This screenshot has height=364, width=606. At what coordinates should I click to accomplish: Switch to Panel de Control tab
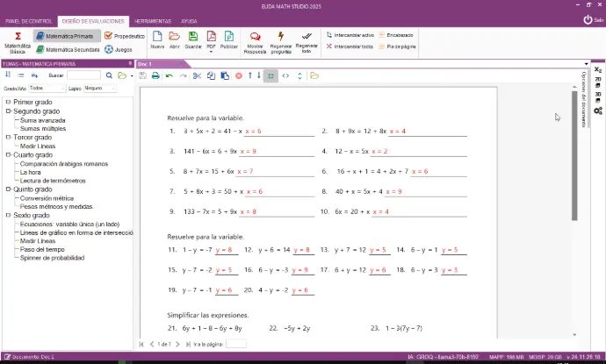pyautogui.click(x=29, y=21)
